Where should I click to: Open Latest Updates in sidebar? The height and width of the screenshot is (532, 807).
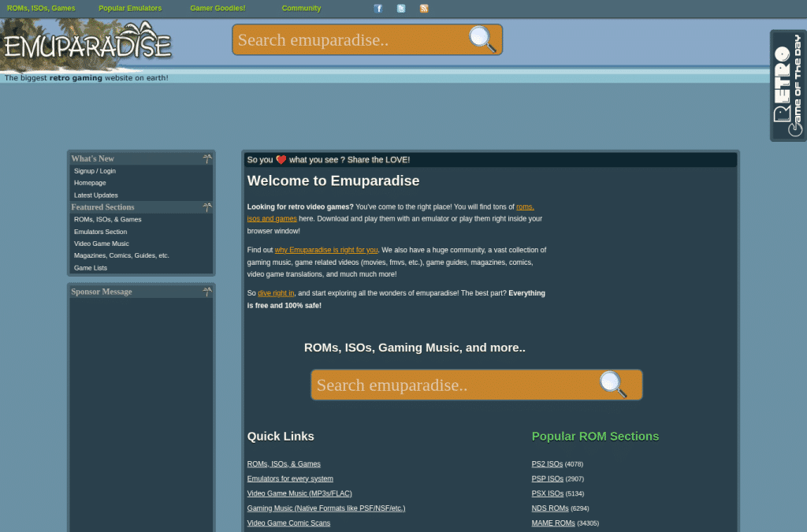[95, 195]
